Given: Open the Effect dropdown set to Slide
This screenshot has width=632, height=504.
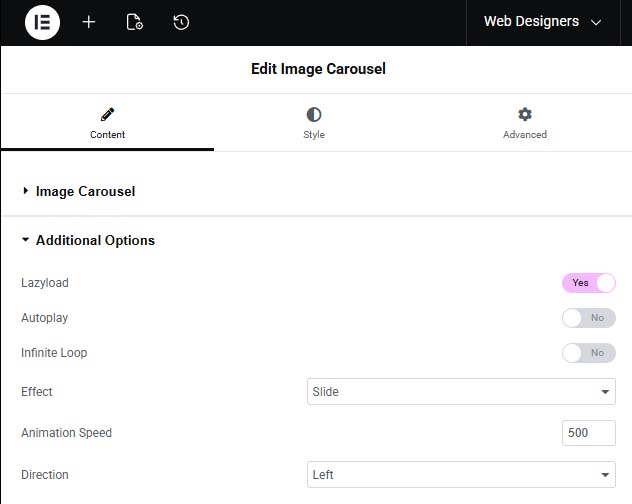Looking at the screenshot, I should tap(461, 392).
